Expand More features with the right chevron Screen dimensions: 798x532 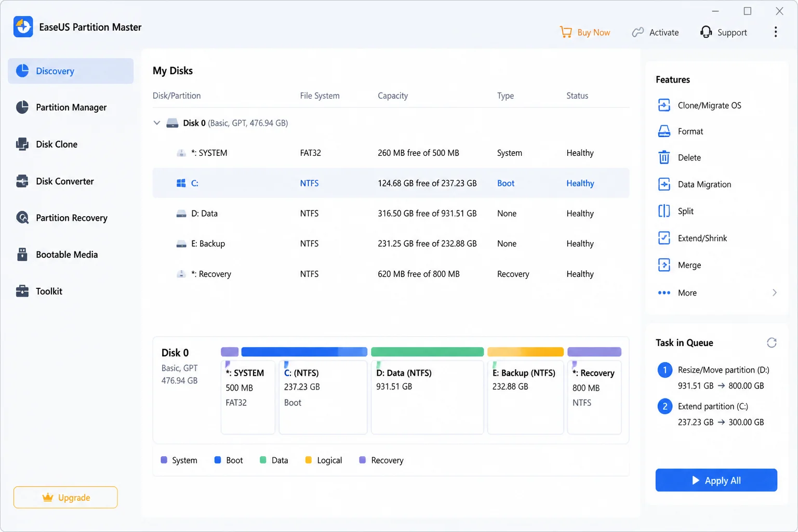[x=775, y=292]
